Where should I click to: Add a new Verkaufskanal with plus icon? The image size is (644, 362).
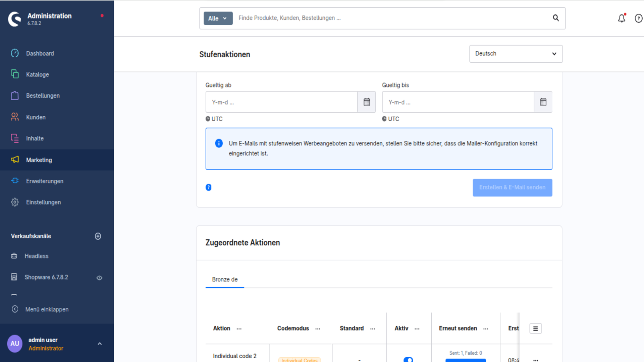tap(98, 236)
